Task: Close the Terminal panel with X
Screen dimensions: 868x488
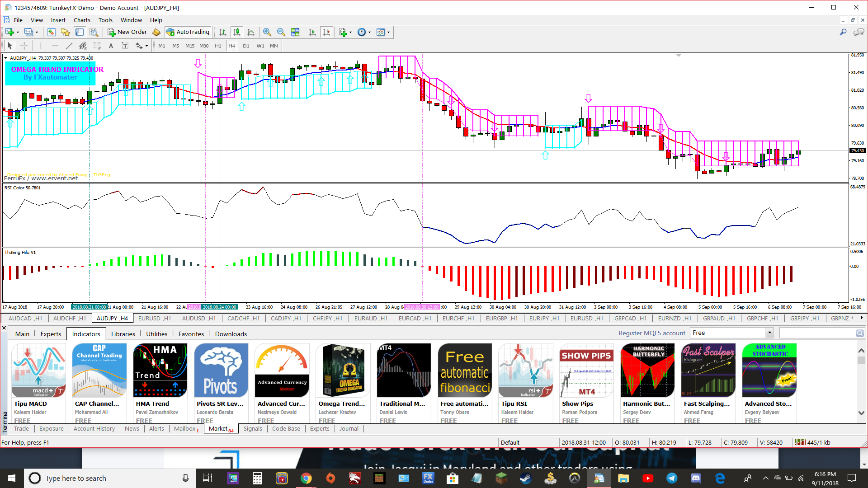Action: [4, 328]
